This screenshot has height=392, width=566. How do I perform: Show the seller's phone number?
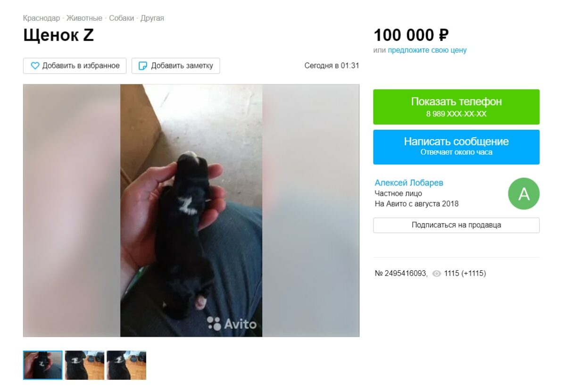pyautogui.click(x=456, y=107)
